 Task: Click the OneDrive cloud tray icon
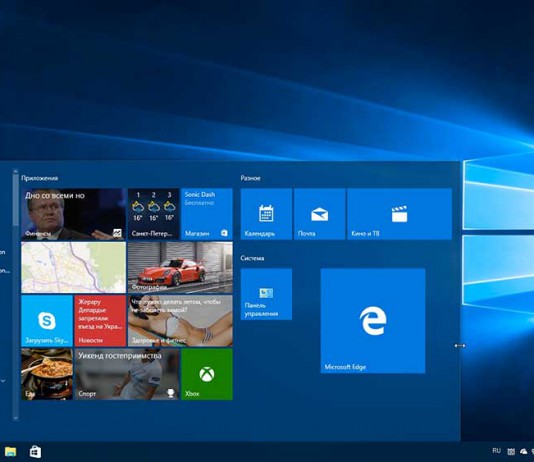click(523, 451)
